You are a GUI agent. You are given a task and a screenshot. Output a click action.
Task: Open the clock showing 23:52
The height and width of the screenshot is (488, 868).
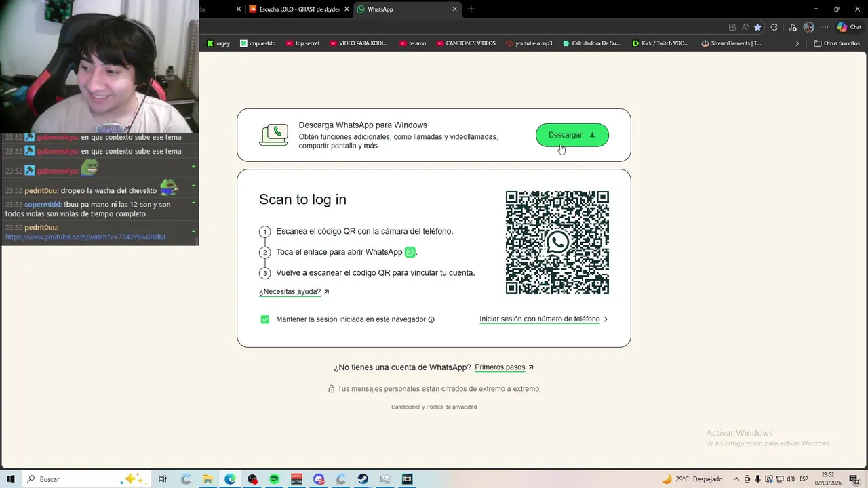coord(828,479)
